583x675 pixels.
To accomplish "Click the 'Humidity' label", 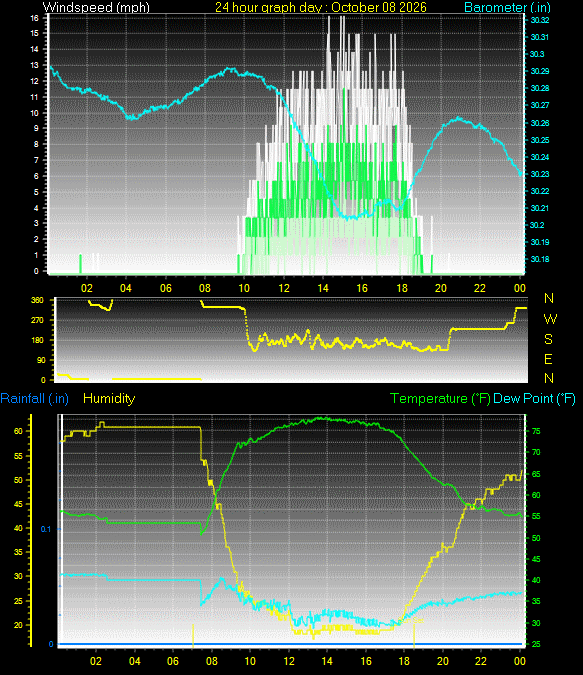I will coord(109,398).
